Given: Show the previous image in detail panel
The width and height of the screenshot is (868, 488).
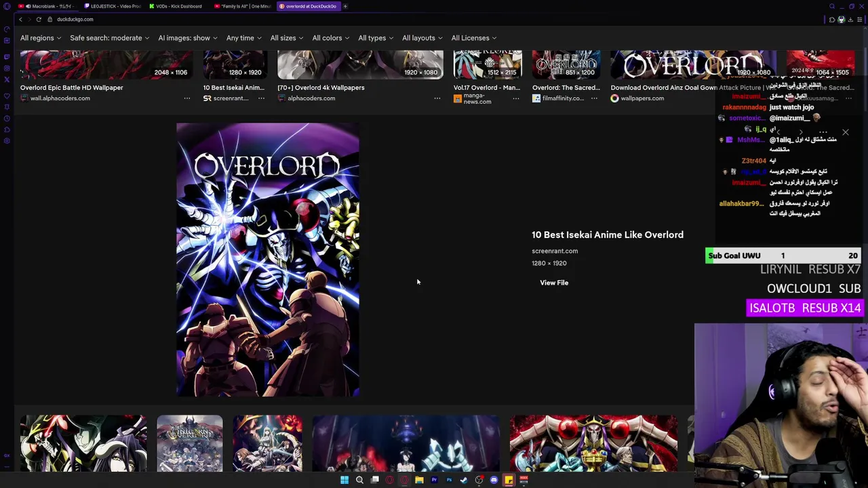Looking at the screenshot, I should tap(778, 132).
